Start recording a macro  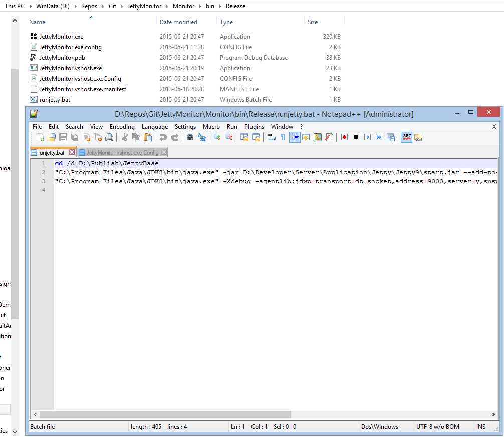click(x=344, y=138)
